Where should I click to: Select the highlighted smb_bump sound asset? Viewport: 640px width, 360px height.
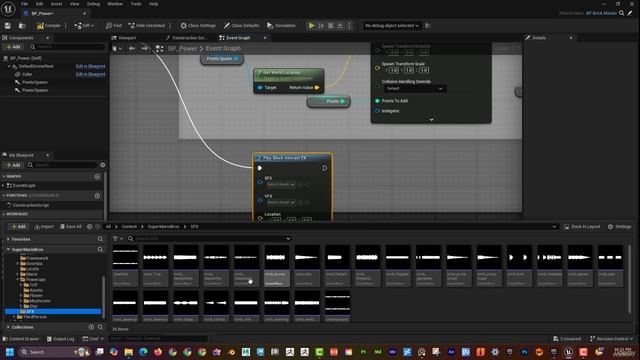[x=276, y=265]
